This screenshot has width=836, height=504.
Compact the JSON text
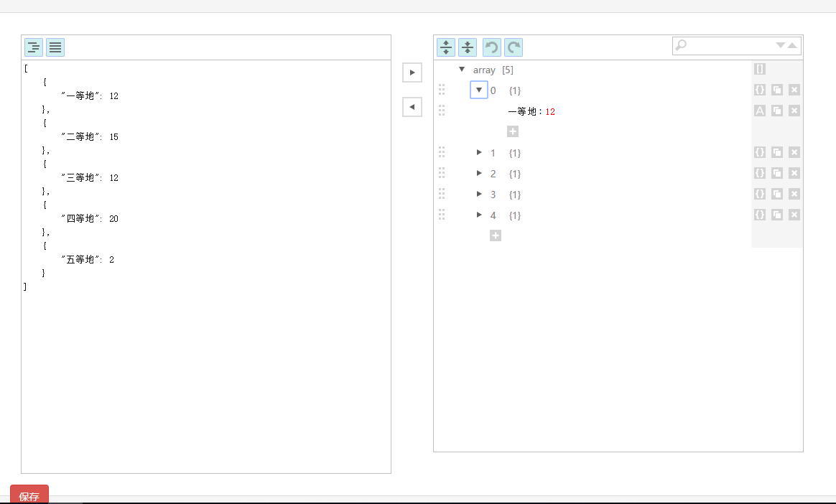pos(55,47)
